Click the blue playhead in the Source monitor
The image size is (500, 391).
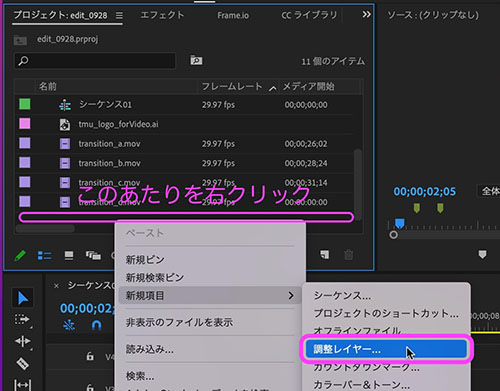[400, 223]
